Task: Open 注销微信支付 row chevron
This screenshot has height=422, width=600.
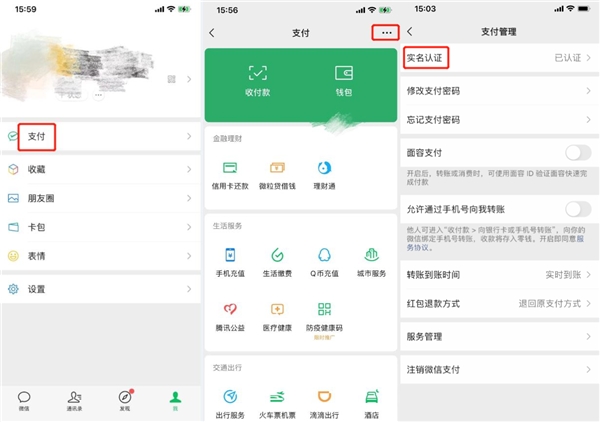Action: pyautogui.click(x=589, y=370)
